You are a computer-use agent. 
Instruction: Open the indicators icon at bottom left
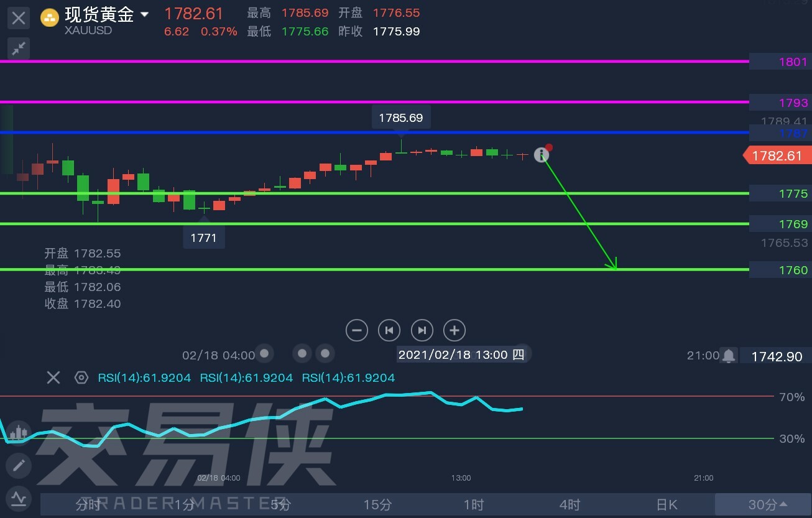coord(19,498)
